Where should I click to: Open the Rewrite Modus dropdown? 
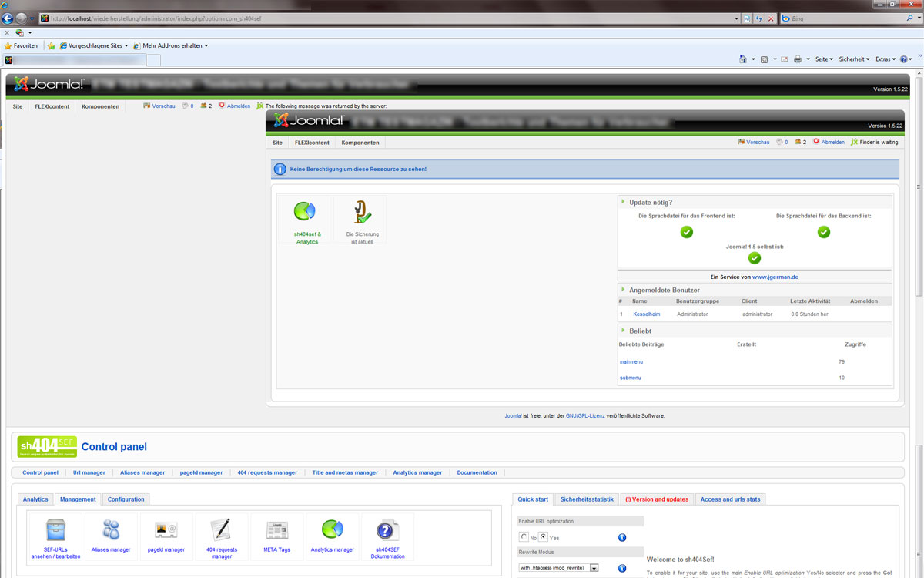pos(558,568)
